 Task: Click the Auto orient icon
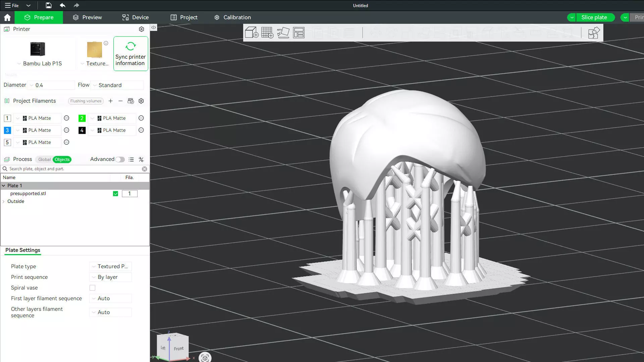tap(283, 33)
